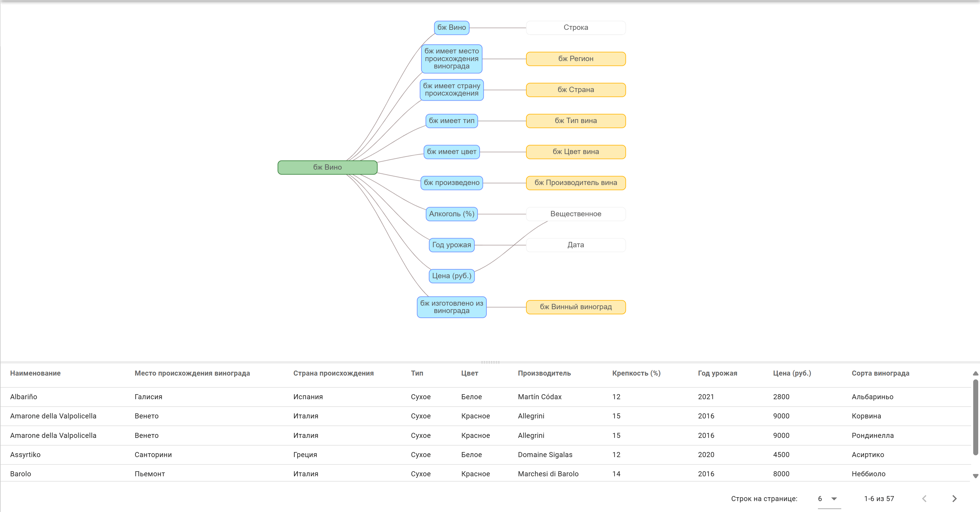Click 'Греция' country cell
Image resolution: width=980 pixels, height=512 pixels.
pyautogui.click(x=305, y=454)
